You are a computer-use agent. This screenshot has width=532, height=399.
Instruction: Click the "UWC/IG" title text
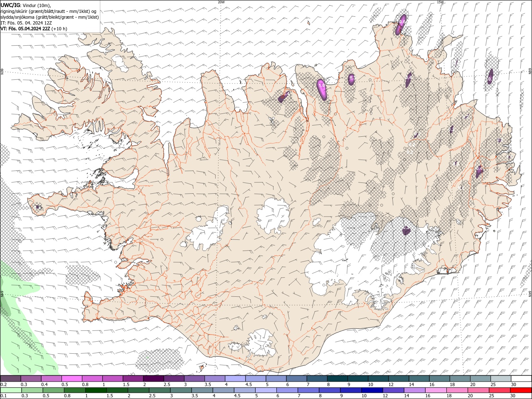coord(10,5)
